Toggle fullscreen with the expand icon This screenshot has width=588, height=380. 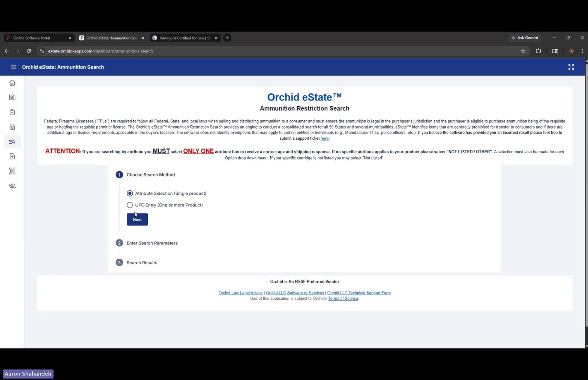[571, 67]
